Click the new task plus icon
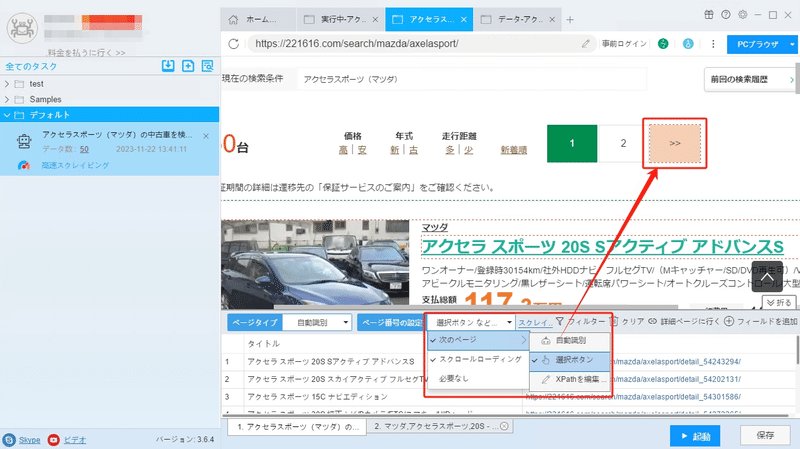Screen dimensions: 800x449 (188, 66)
